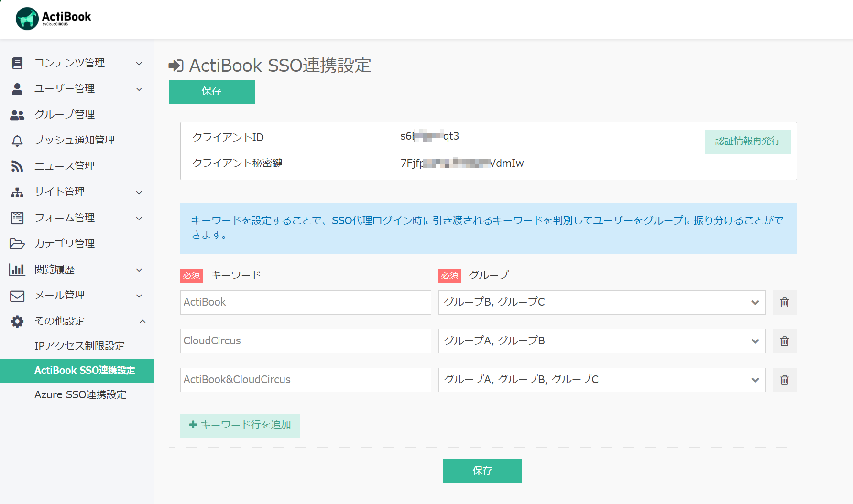Click the CloudCircus keyword input field
The image size is (853, 504).
305,341
